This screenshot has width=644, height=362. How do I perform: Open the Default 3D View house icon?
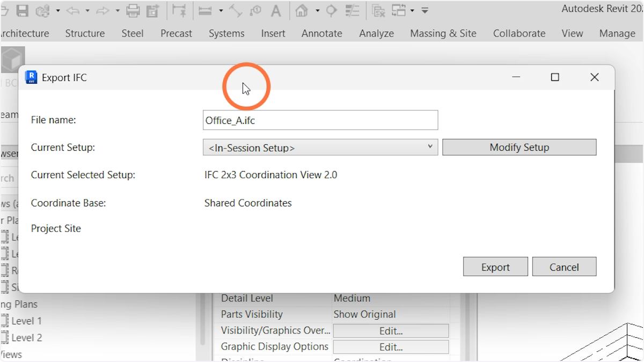point(302,10)
